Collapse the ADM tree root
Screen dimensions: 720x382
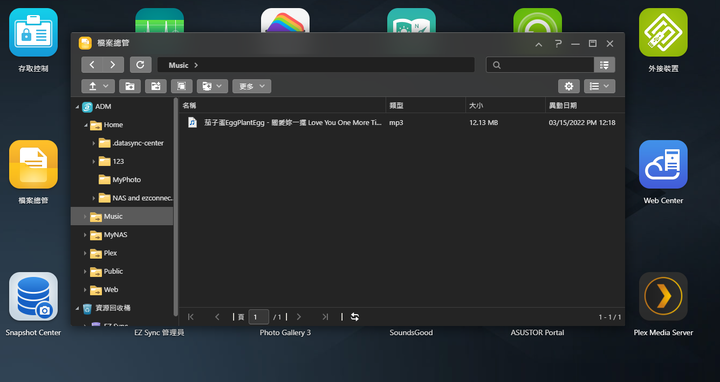(77, 107)
